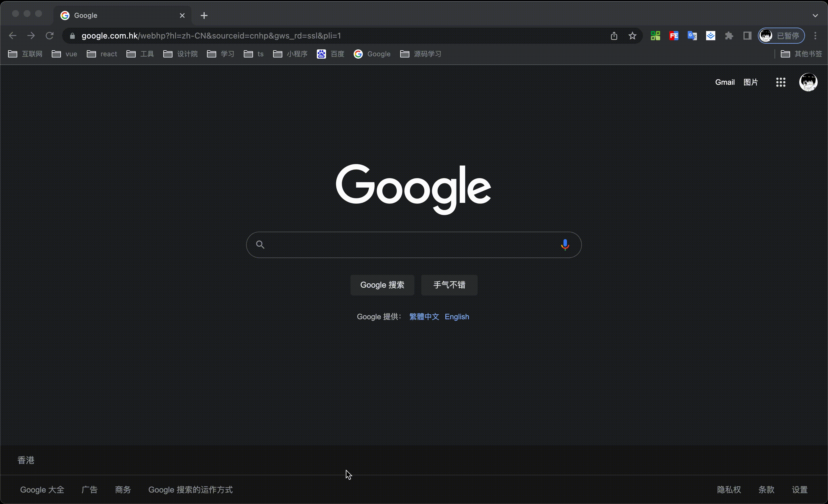Viewport: 828px width, 504px height.
Task: Open the 百度 bookmark
Action: 331,54
